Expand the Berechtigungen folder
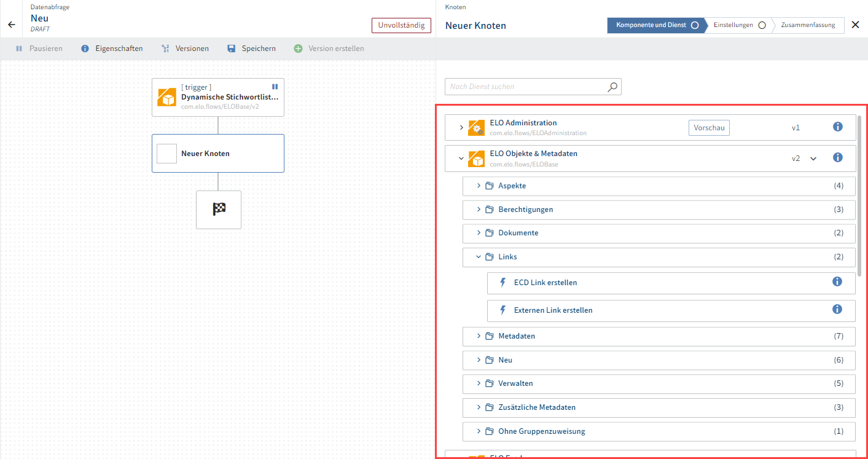The height and width of the screenshot is (459, 868). pyautogui.click(x=479, y=210)
